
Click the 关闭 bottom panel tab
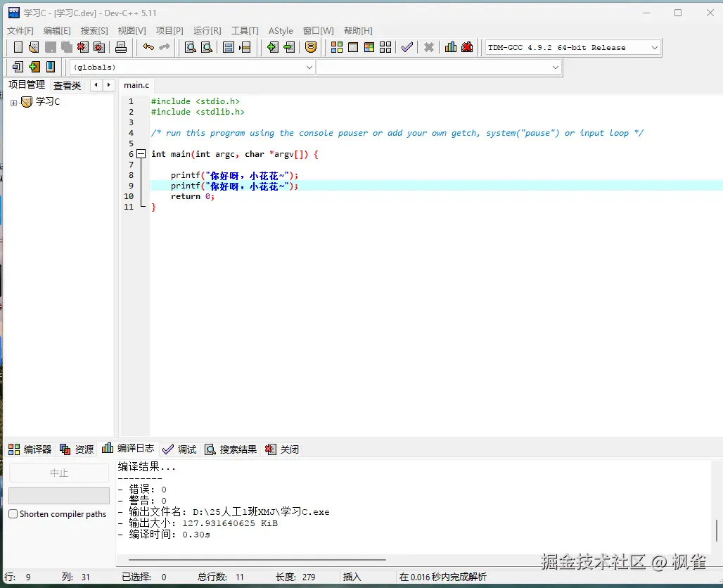[282, 449]
